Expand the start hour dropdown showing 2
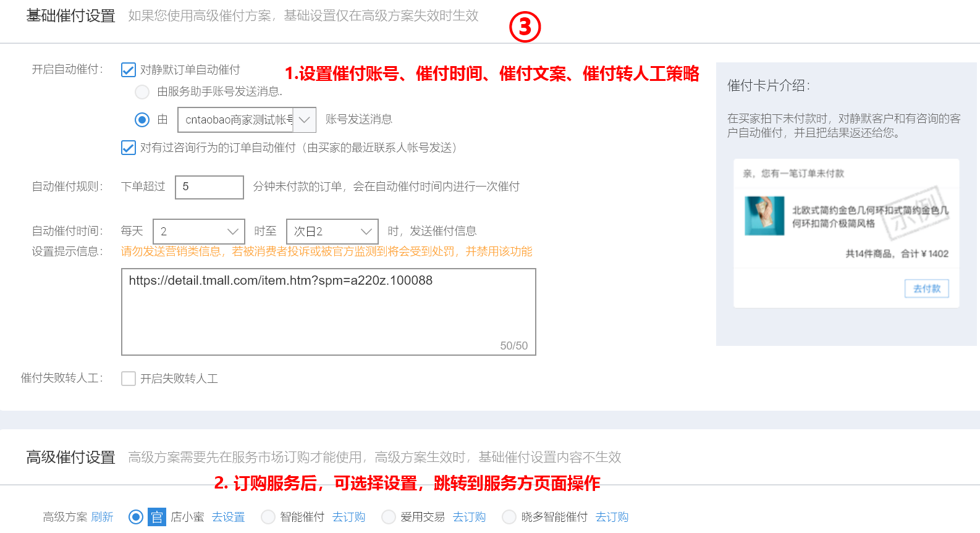 point(198,232)
